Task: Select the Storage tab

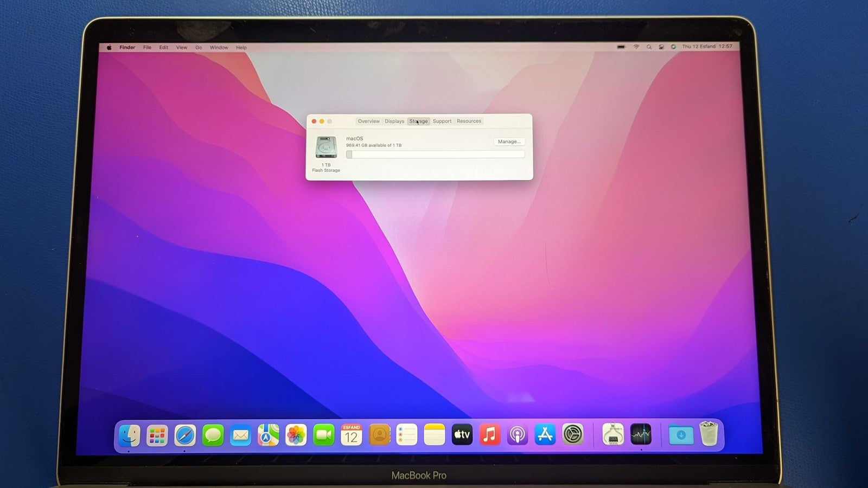Action: click(418, 121)
